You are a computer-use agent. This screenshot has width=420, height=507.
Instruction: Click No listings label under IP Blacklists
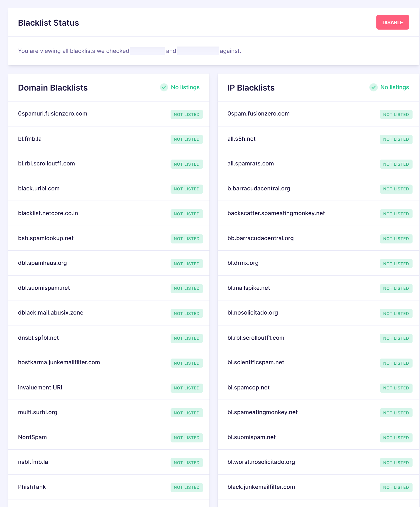[394, 87]
